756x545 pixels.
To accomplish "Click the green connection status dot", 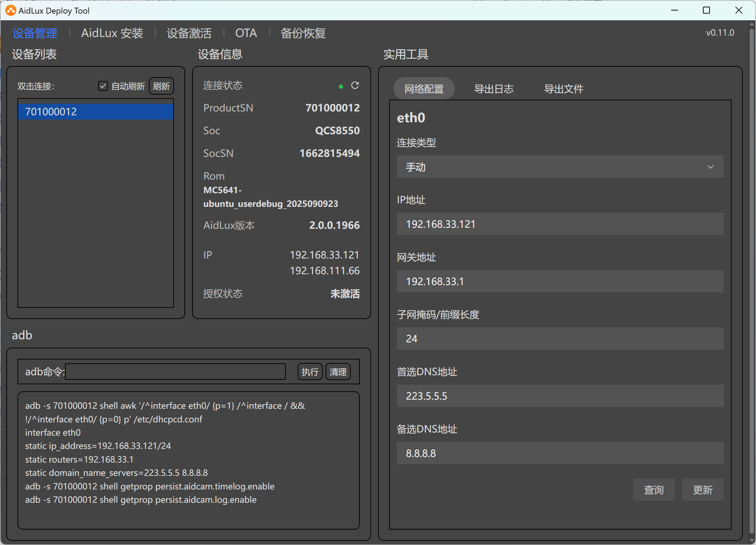I will coord(341,86).
